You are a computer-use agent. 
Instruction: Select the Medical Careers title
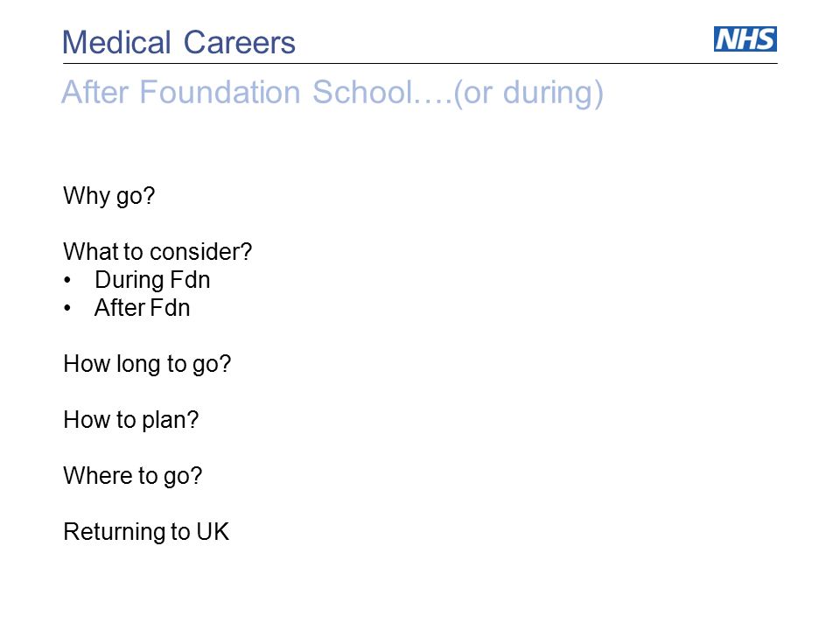(x=178, y=42)
